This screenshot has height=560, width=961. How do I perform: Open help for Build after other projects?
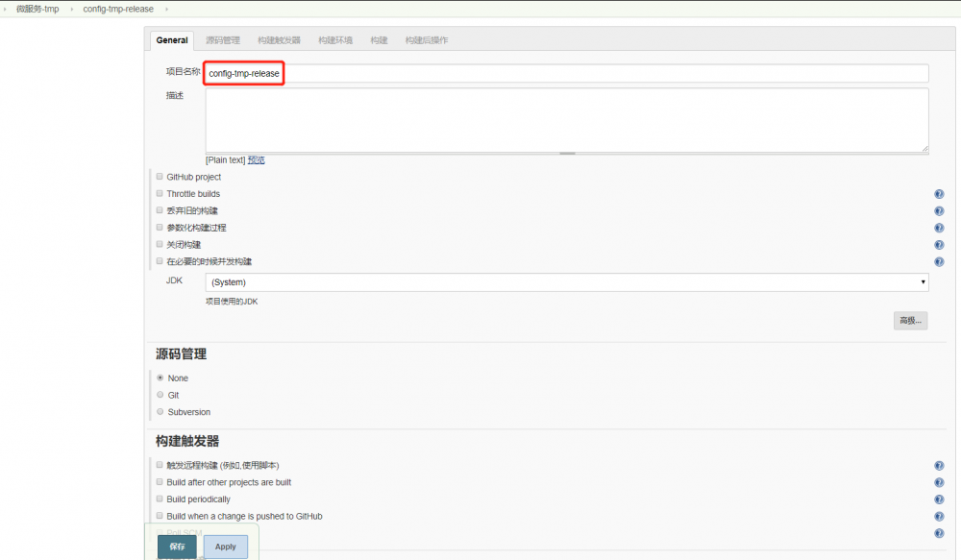point(939,483)
